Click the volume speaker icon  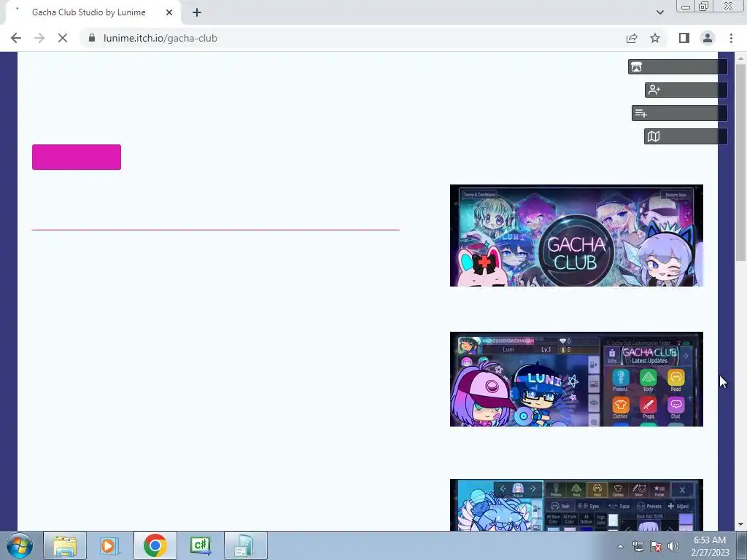coord(673,547)
